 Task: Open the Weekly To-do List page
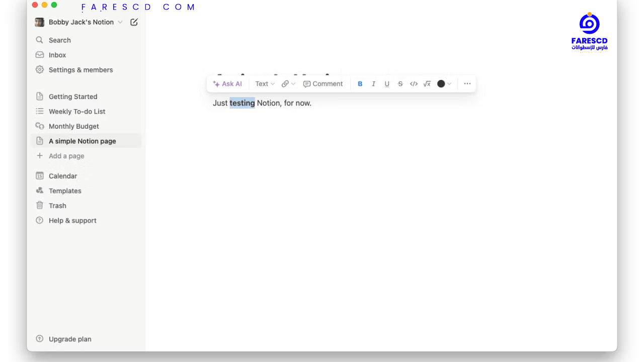[86, 112]
